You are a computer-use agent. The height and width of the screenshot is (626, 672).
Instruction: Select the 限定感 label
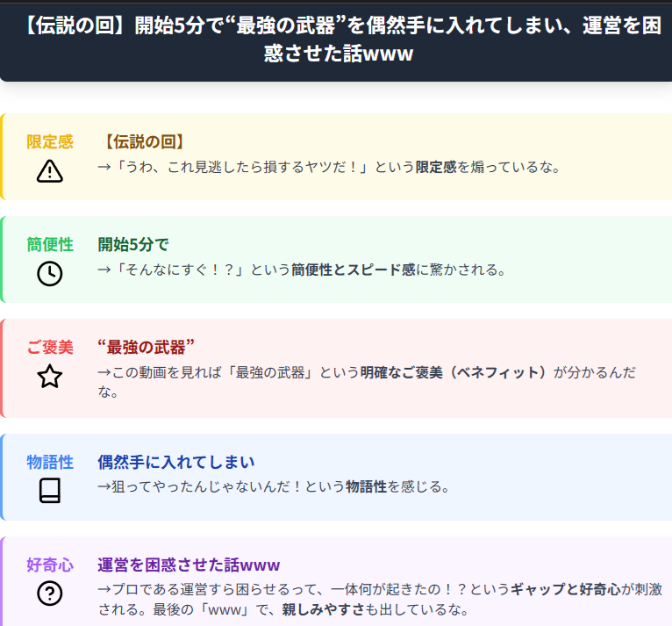click(50, 142)
